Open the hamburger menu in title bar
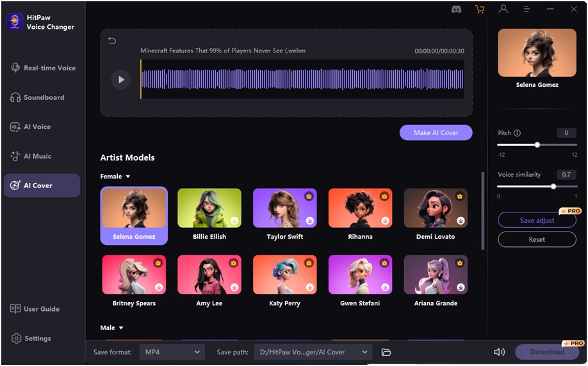588x366 pixels. (527, 9)
